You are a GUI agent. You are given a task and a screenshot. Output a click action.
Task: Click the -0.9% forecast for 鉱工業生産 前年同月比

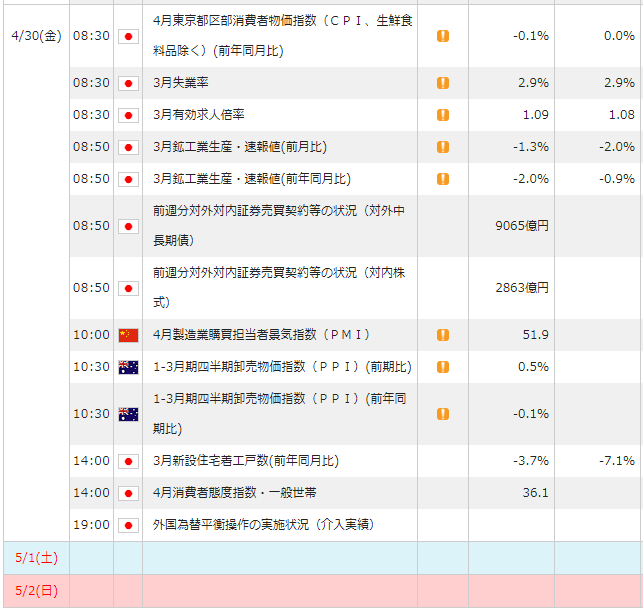click(x=617, y=179)
